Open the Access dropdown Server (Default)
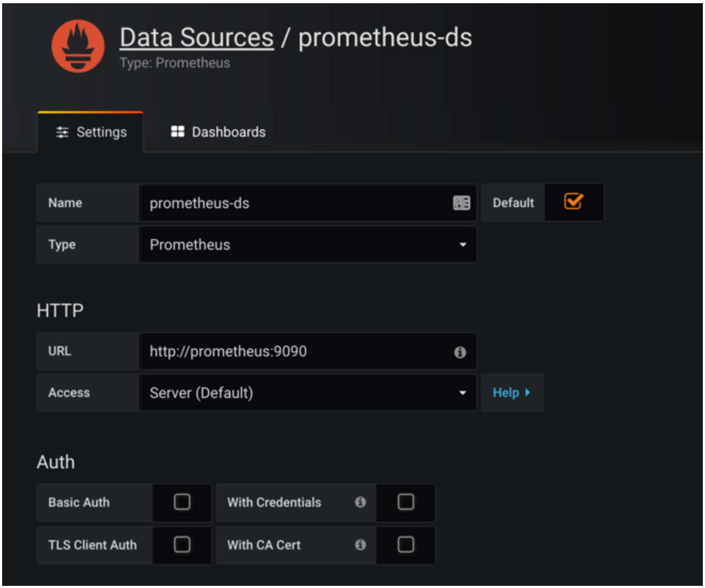 [308, 393]
